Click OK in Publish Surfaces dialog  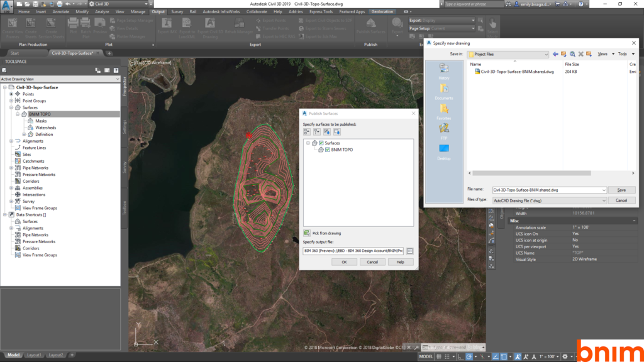coord(344,262)
